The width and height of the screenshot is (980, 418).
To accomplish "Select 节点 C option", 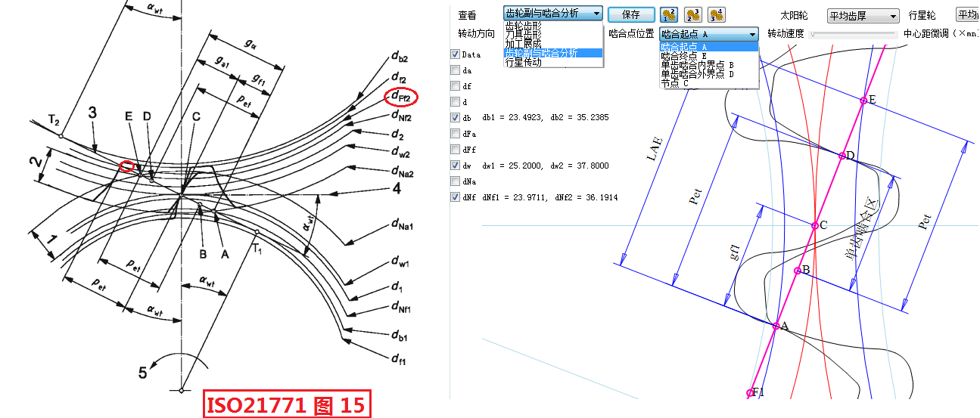I will pos(709,83).
